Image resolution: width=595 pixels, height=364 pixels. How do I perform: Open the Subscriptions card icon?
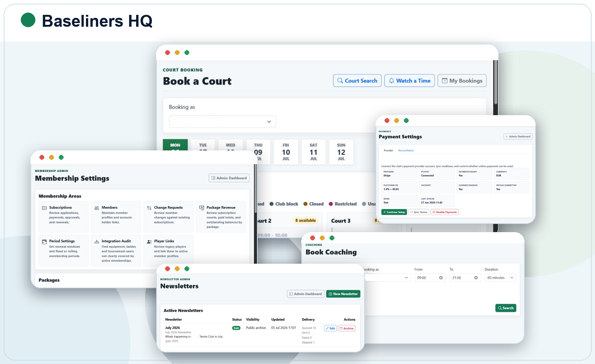coord(44,208)
